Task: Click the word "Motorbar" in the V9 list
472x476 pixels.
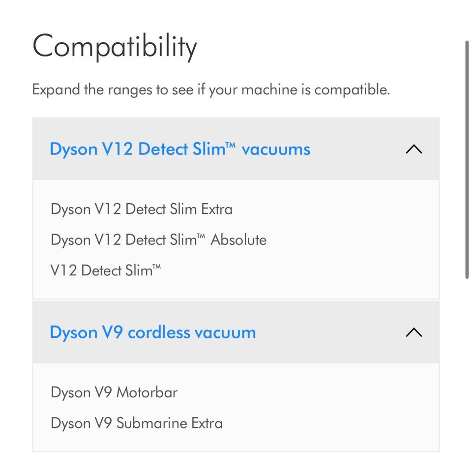Action: (x=147, y=392)
